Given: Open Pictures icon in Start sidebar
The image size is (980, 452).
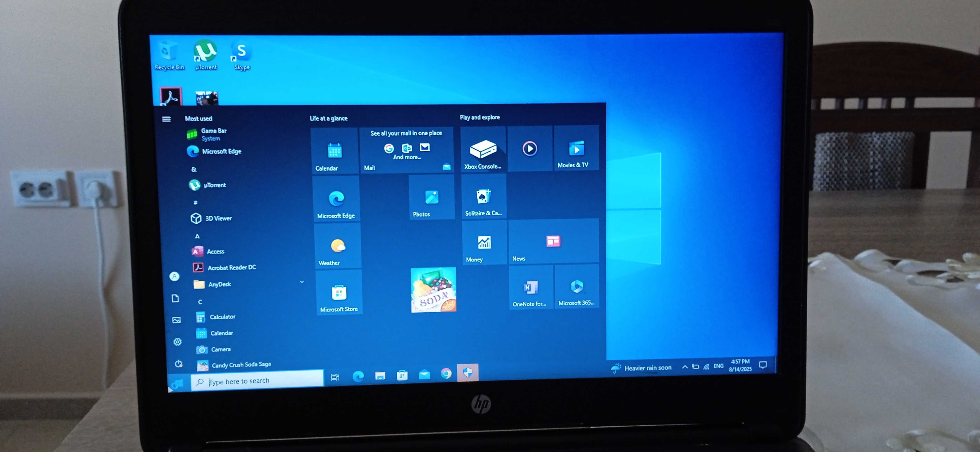Looking at the screenshot, I should [176, 320].
